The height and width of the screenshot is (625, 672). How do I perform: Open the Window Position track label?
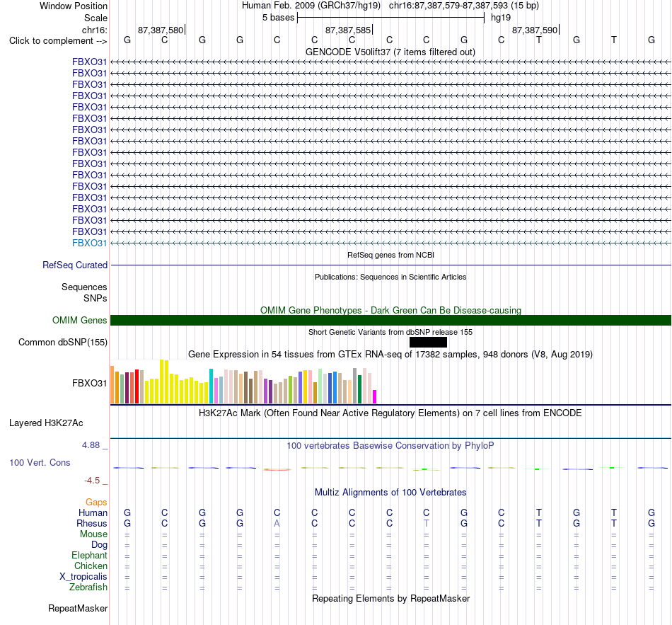click(74, 6)
